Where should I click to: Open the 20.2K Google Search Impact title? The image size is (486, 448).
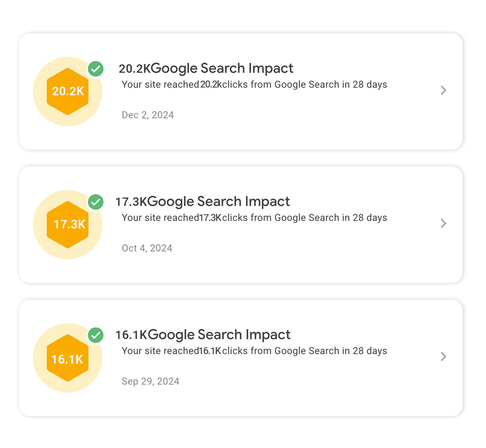(206, 68)
